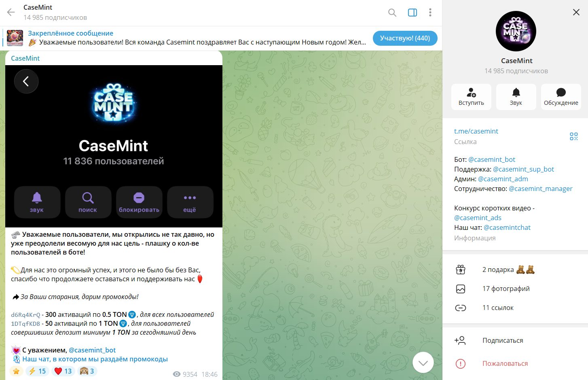This screenshot has height=380, width=588.
Task: Click the teddy bear gift icons
Action: click(x=525, y=269)
